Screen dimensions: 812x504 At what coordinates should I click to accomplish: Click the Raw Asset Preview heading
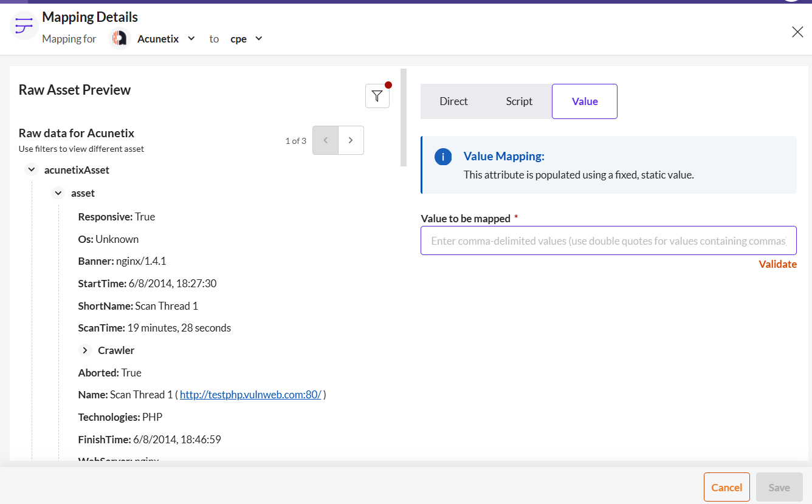(x=75, y=90)
